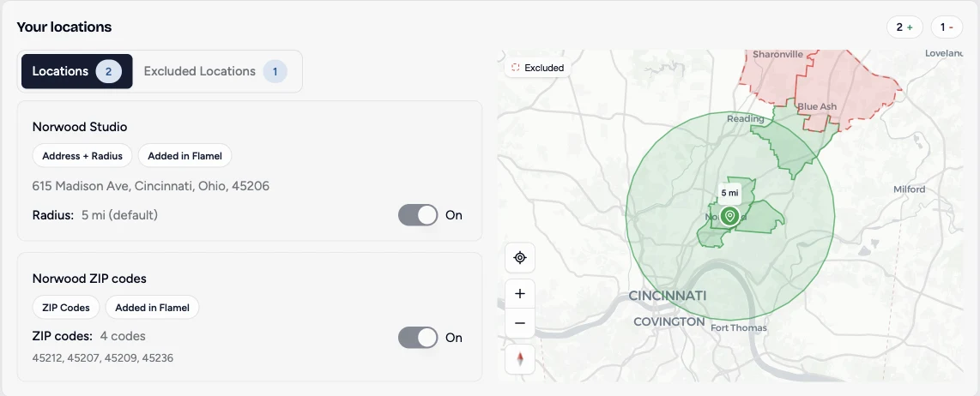Screen dimensions: 980x396
Task: Click the CINCINNATI label on map
Action: tap(667, 296)
